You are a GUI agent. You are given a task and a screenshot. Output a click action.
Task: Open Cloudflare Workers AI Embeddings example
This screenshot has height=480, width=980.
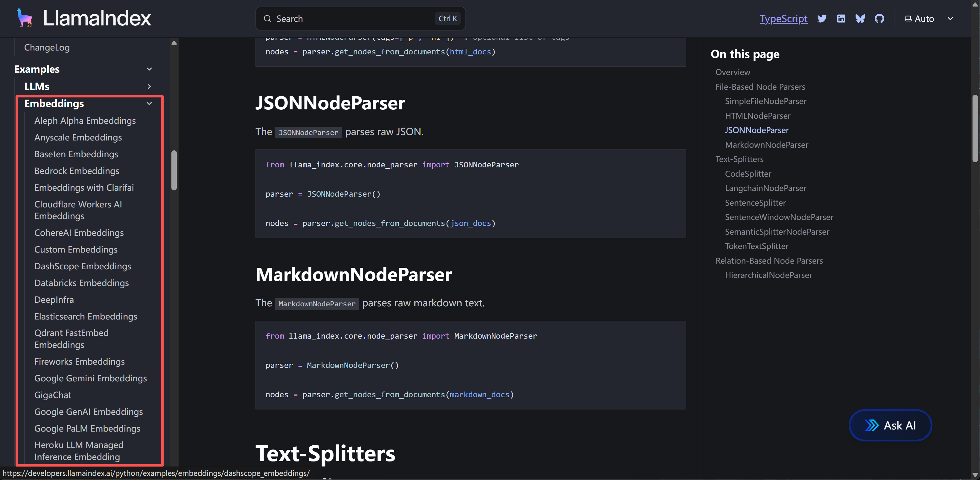[x=78, y=210]
